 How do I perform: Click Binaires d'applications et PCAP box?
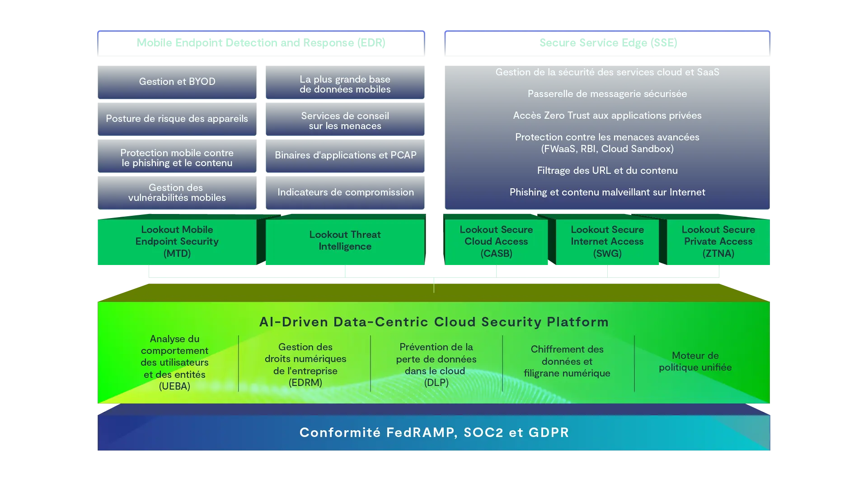tap(345, 156)
